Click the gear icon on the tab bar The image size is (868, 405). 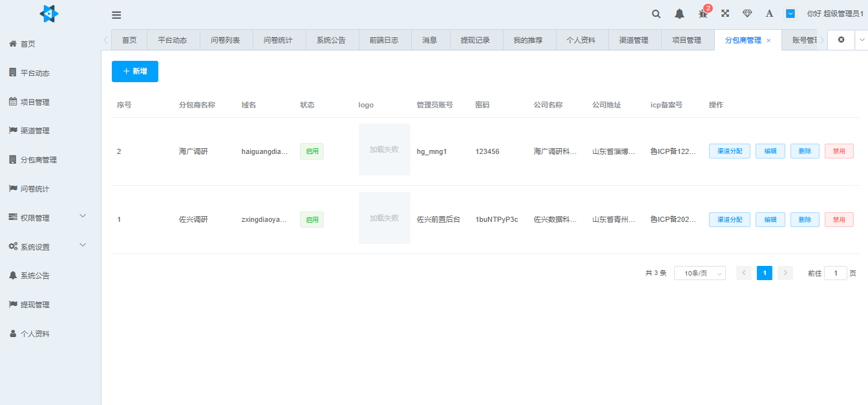point(841,39)
